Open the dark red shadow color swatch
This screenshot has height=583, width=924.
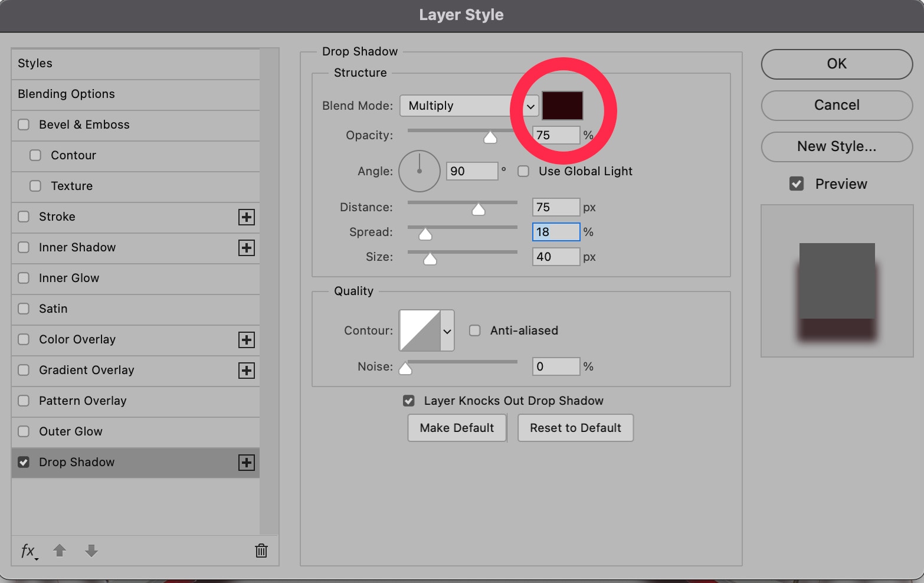point(562,106)
